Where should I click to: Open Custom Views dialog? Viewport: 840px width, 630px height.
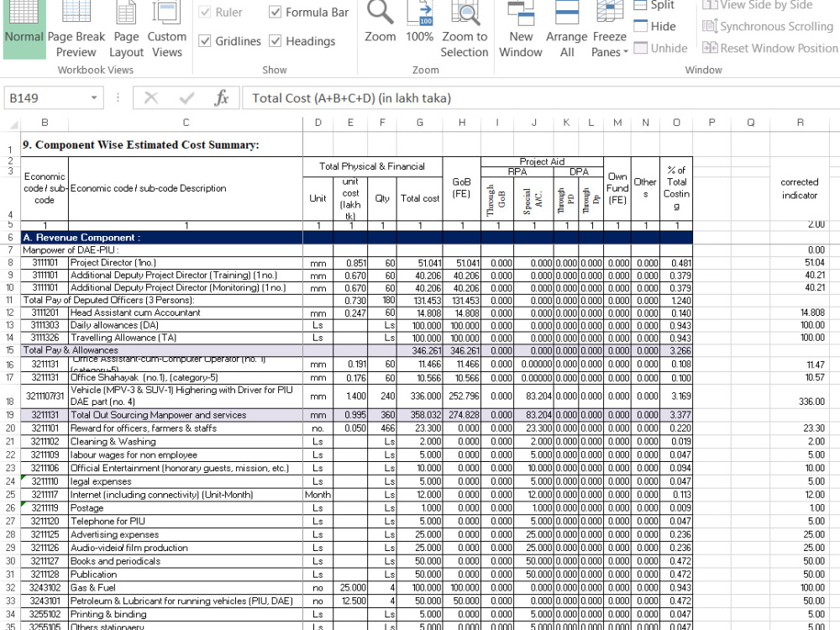tap(166, 29)
